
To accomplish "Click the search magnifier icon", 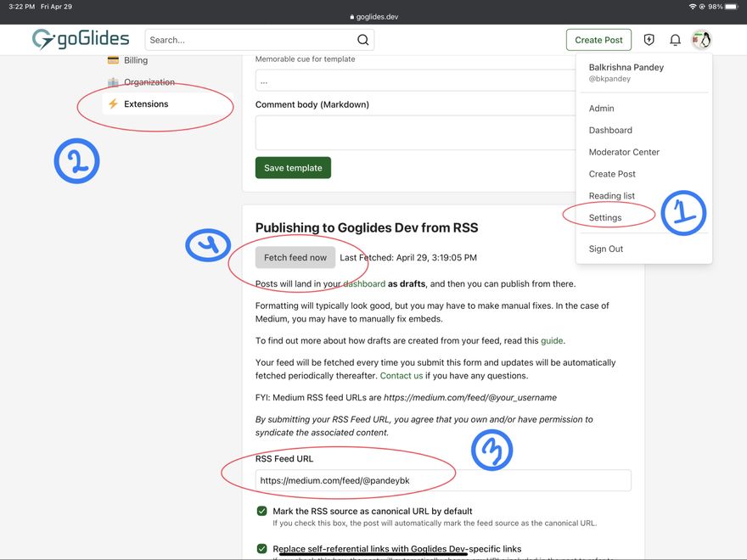I will click(362, 40).
